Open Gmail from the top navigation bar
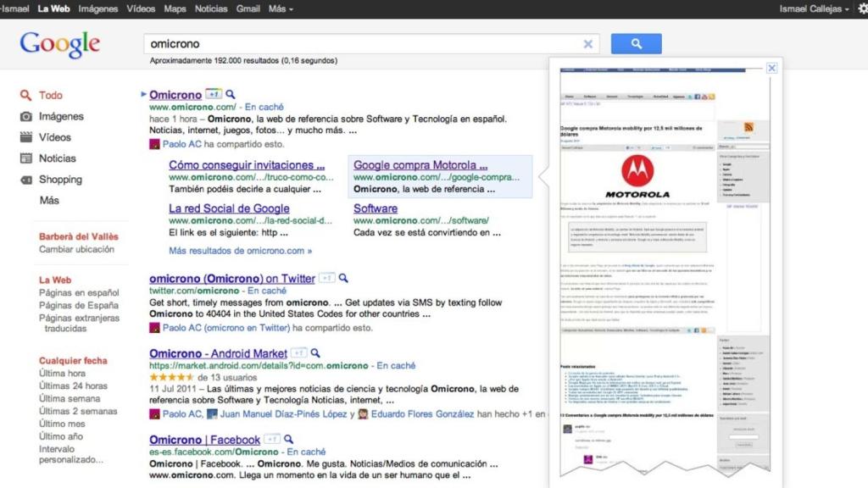The width and height of the screenshot is (868, 488). [248, 8]
